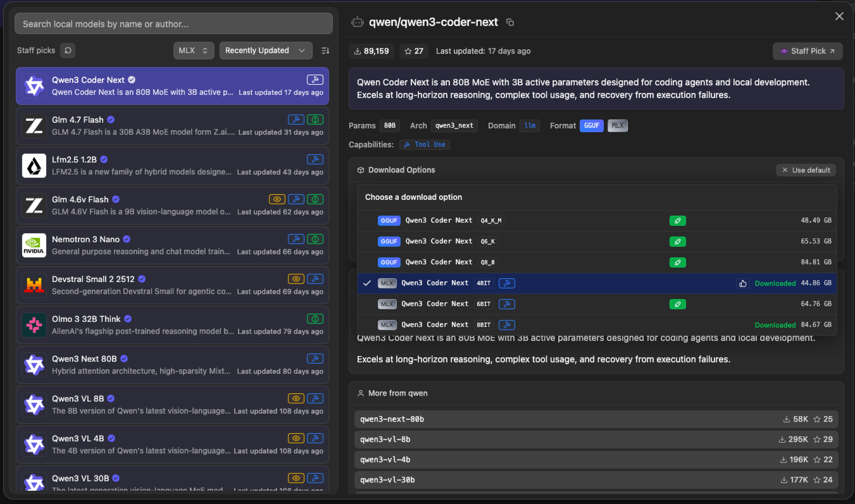Click the Staff Pick button
Image resolution: width=855 pixels, height=504 pixels.
[808, 51]
